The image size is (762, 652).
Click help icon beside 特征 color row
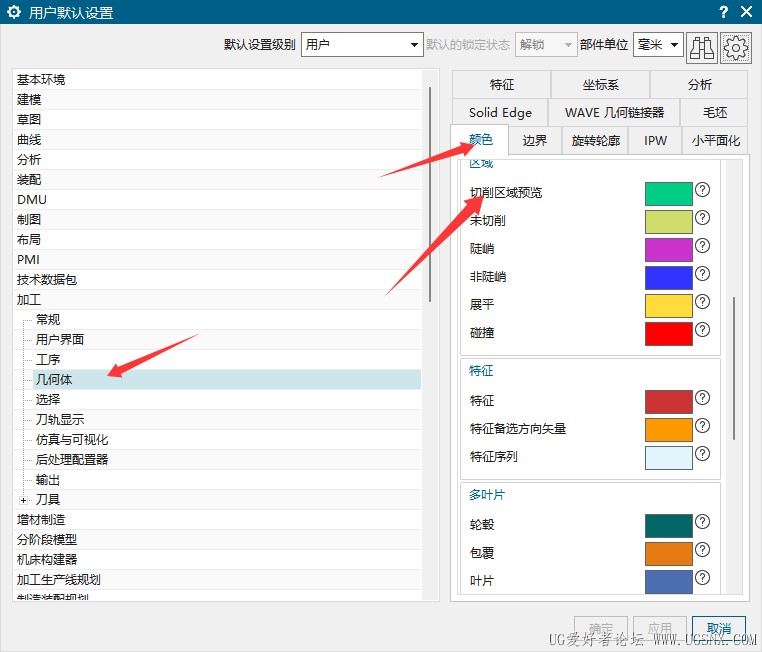[702, 398]
